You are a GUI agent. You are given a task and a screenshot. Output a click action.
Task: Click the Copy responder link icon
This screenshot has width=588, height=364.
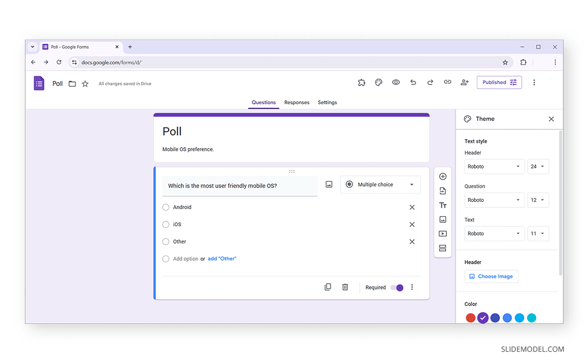(447, 82)
